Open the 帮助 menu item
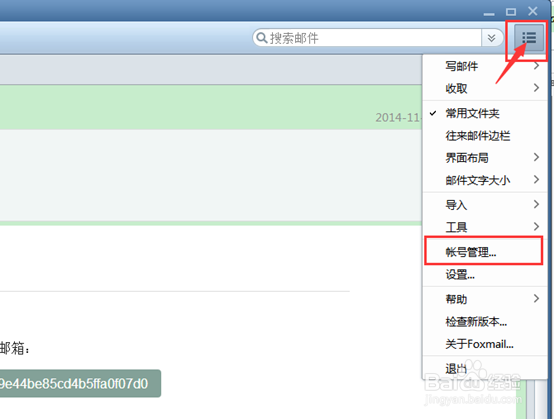This screenshot has height=419, width=554. click(x=485, y=299)
